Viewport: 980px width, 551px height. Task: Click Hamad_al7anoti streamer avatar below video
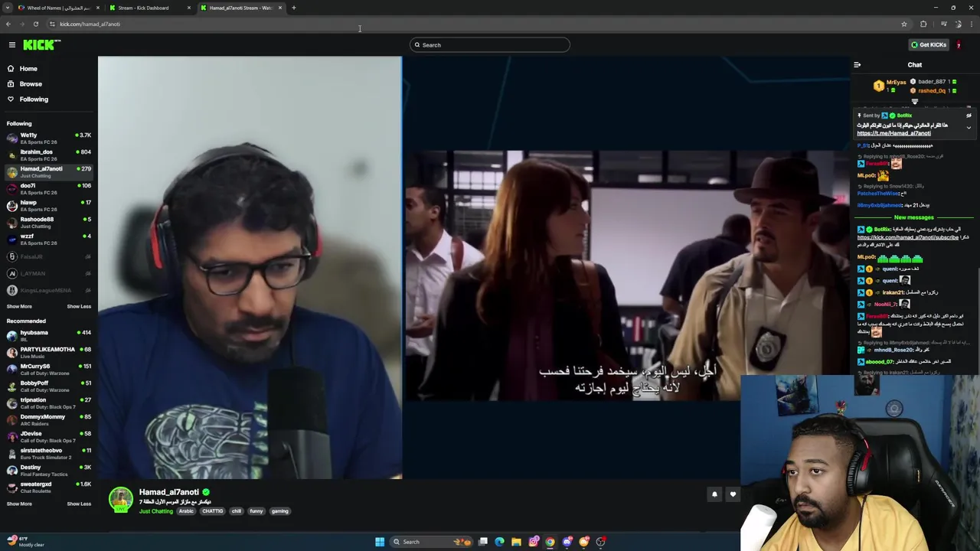(120, 500)
